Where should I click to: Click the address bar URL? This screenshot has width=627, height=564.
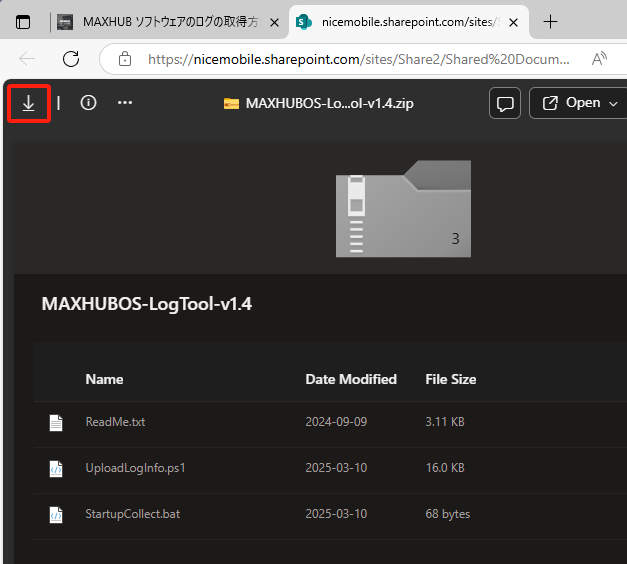click(x=359, y=59)
